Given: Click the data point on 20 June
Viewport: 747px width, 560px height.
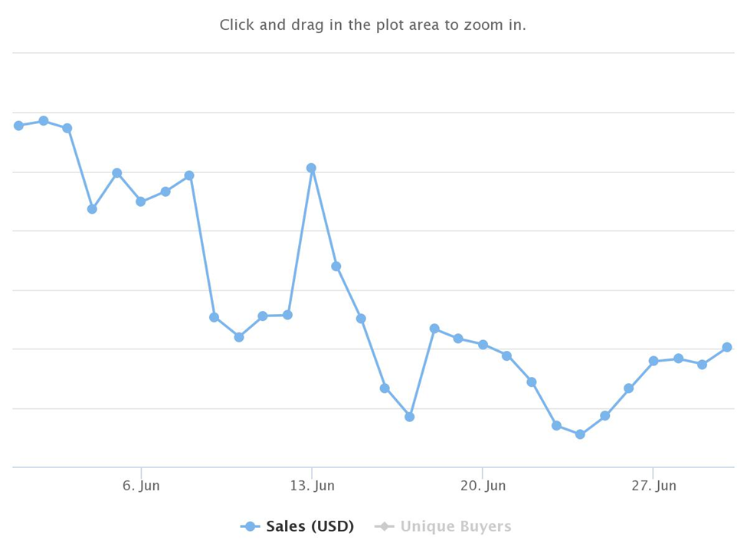Looking at the screenshot, I should (x=483, y=345).
